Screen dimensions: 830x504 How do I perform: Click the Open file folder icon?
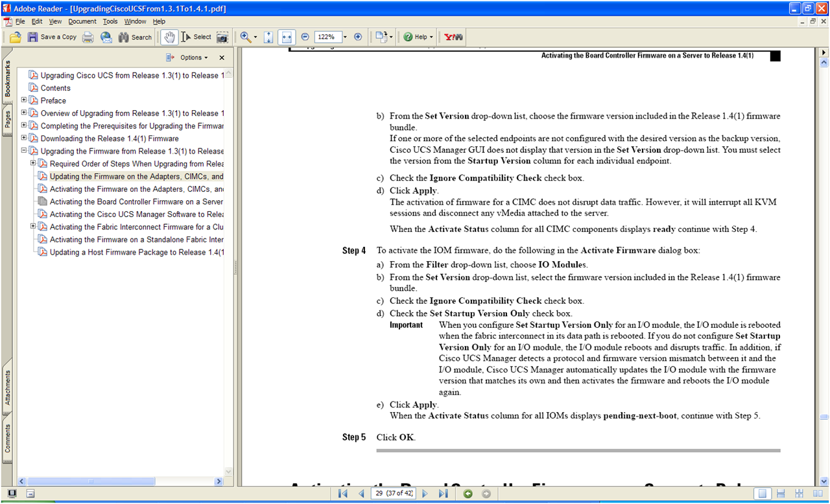click(15, 37)
